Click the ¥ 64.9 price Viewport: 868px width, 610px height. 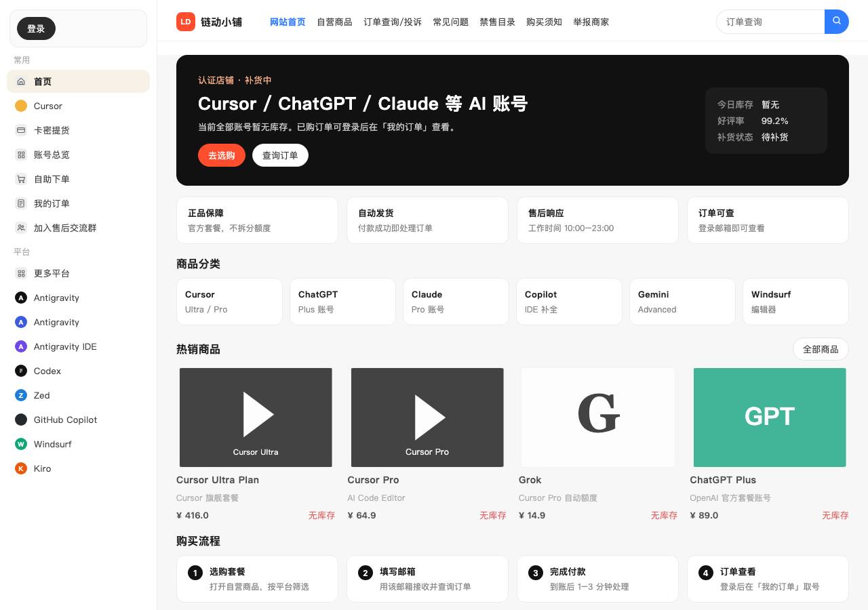point(362,515)
